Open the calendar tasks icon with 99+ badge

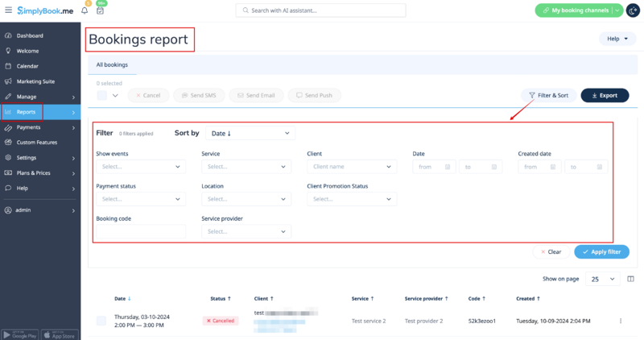click(100, 10)
